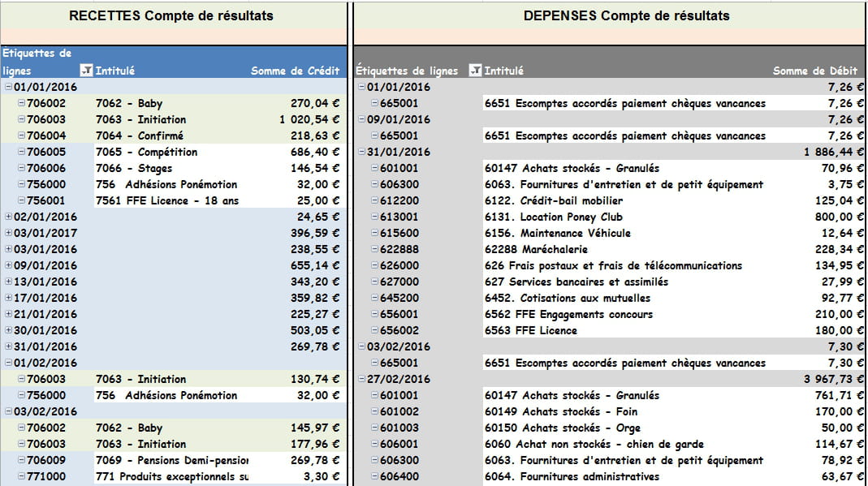This screenshot has height=486, width=868.
Task: Collapse the 27/02/2016 date group
Action: coord(361,379)
